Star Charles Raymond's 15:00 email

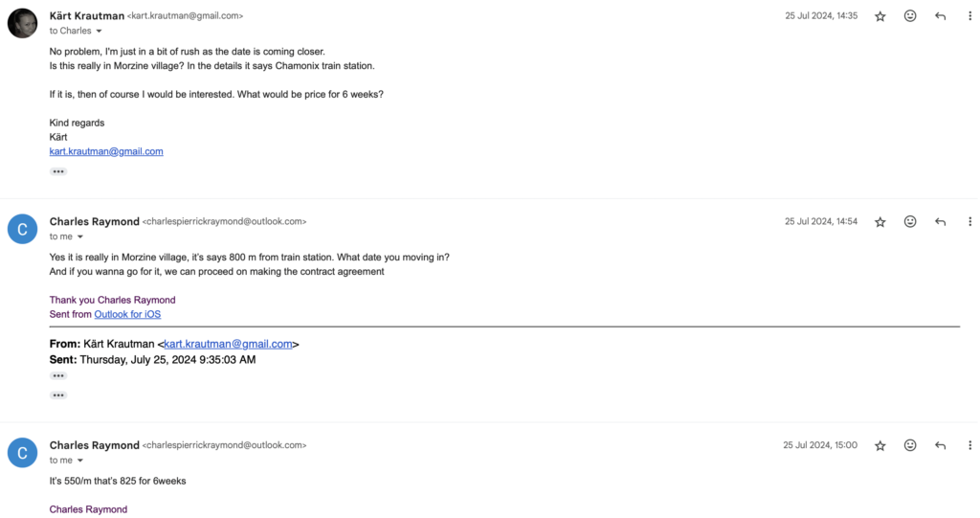click(880, 445)
